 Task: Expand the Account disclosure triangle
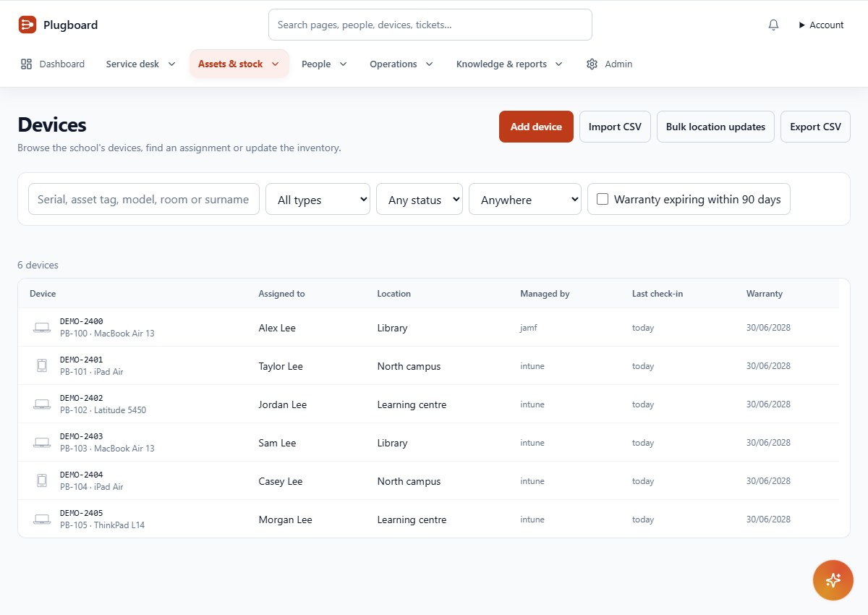coord(801,25)
